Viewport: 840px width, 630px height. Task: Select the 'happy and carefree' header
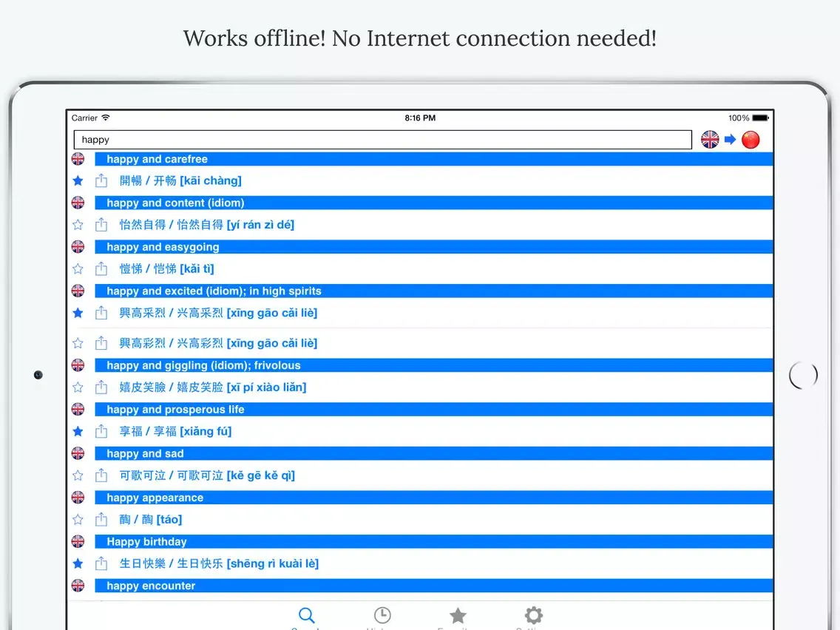click(433, 159)
